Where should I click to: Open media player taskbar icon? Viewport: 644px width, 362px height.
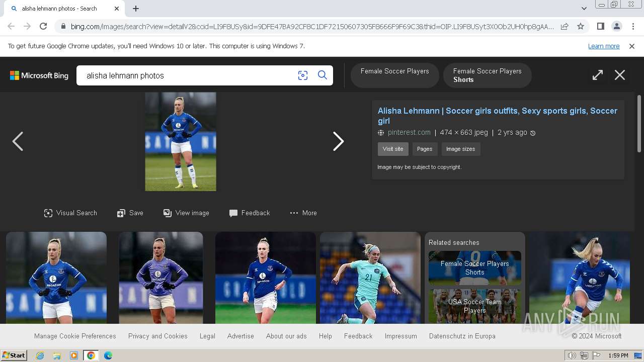pyautogui.click(x=74, y=355)
